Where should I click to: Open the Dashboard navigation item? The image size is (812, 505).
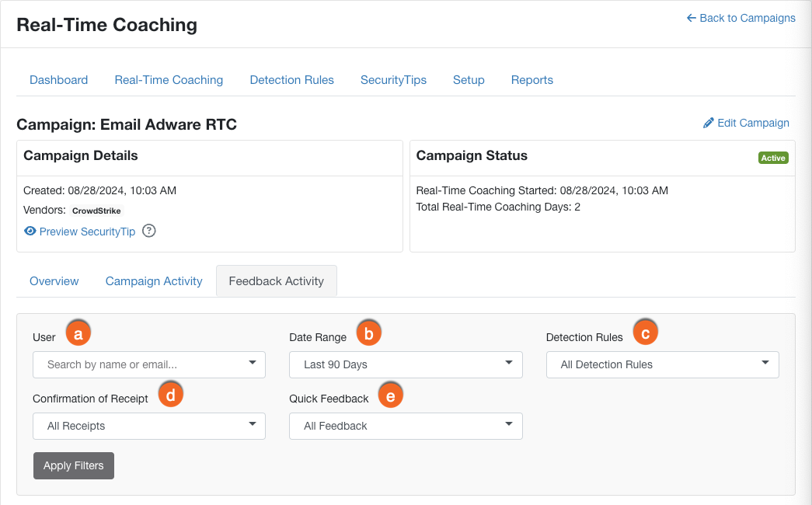pos(58,80)
